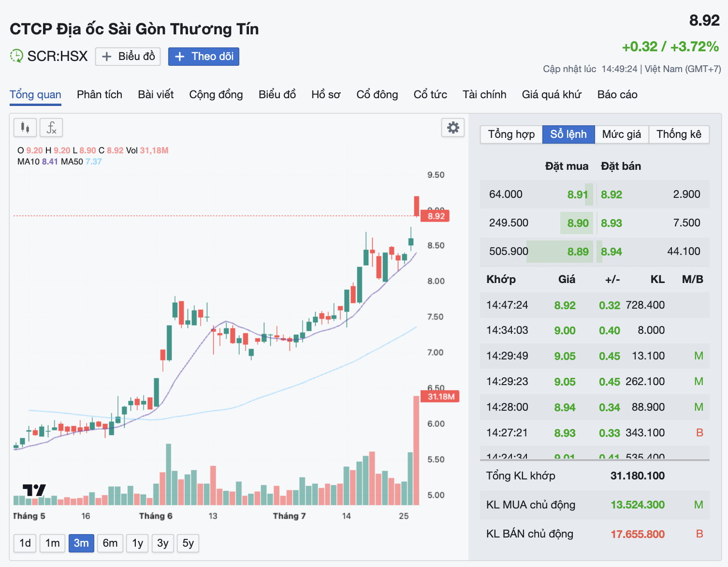Set chart range to 3y
Screen dimensions: 728x567
tap(162, 543)
